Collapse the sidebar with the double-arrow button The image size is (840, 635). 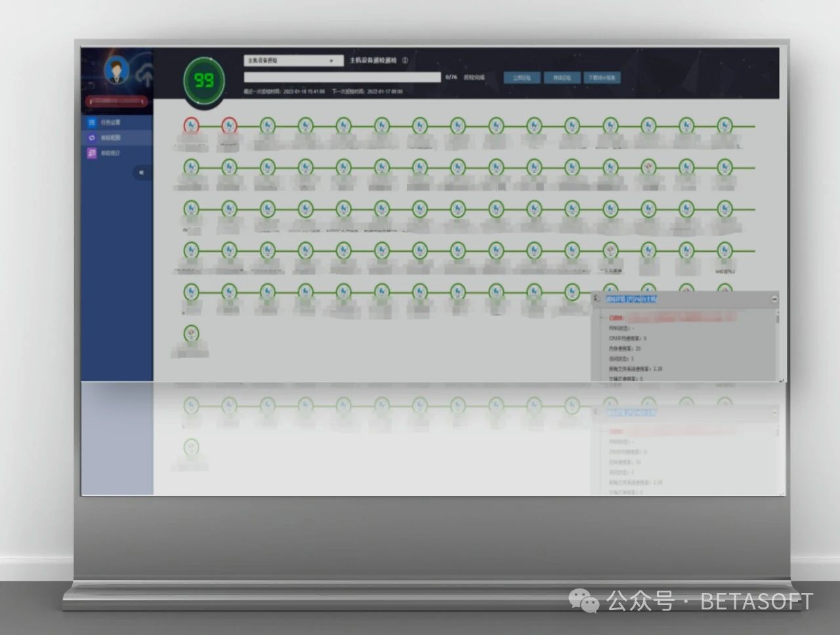pyautogui.click(x=141, y=173)
